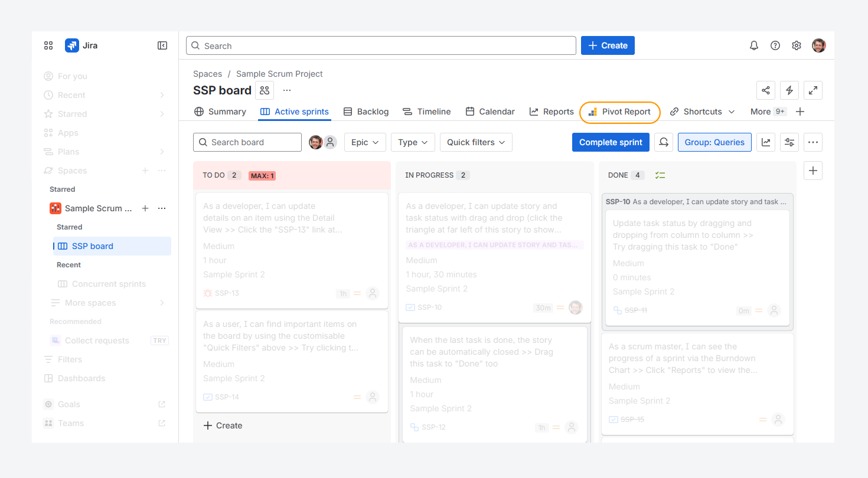Open more actions next to SSP board title

click(x=287, y=90)
